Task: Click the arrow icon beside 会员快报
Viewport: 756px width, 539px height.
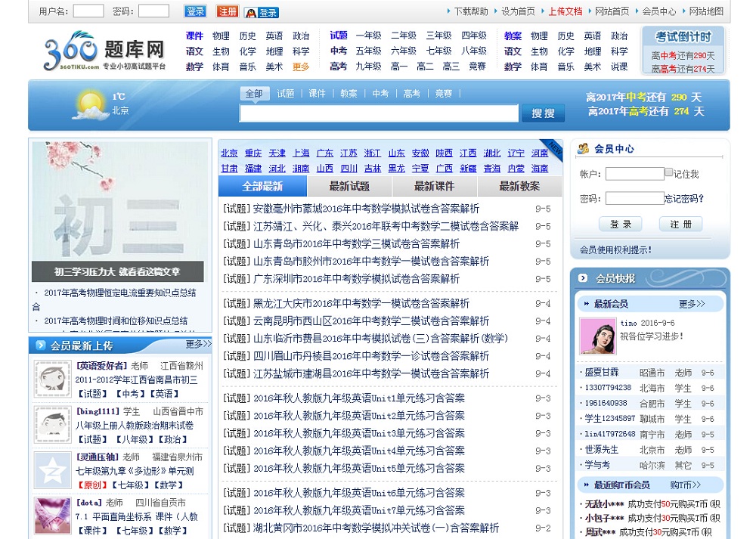Action: (x=583, y=278)
